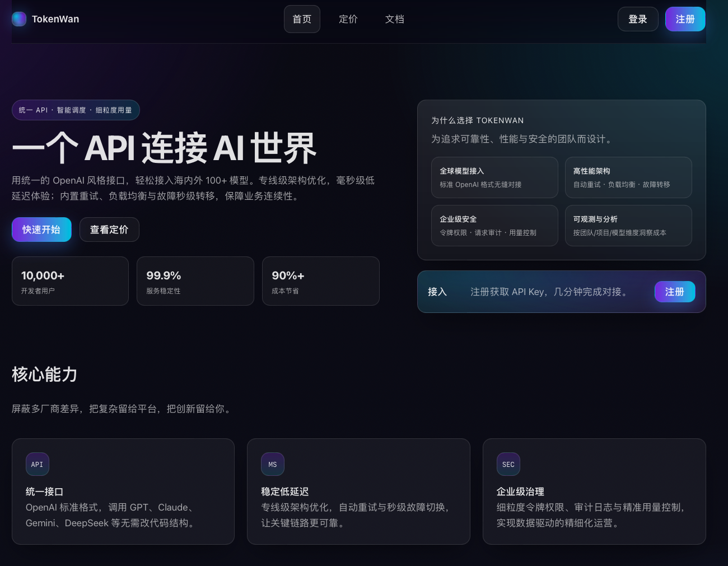Image resolution: width=728 pixels, height=566 pixels.
Task: Click the 快速开始 button
Action: [x=41, y=230]
